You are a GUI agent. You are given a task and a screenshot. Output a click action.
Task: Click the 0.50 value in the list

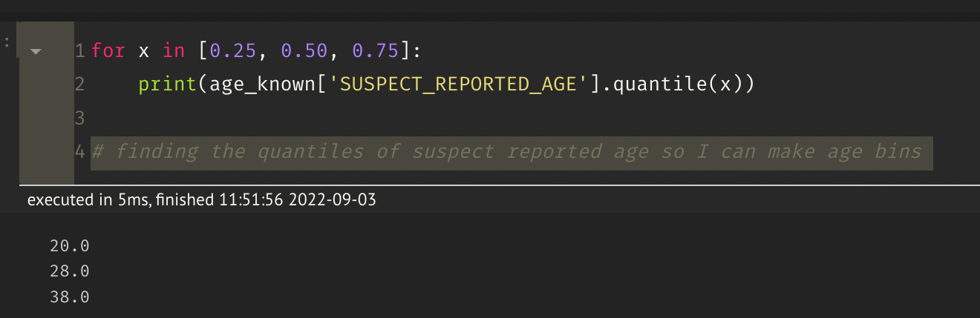point(305,51)
